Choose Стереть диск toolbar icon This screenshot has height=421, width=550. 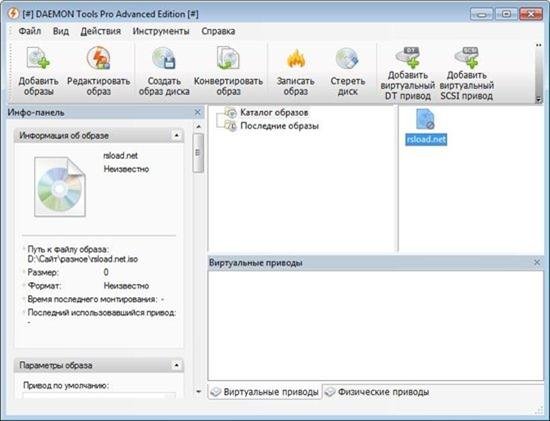click(348, 72)
